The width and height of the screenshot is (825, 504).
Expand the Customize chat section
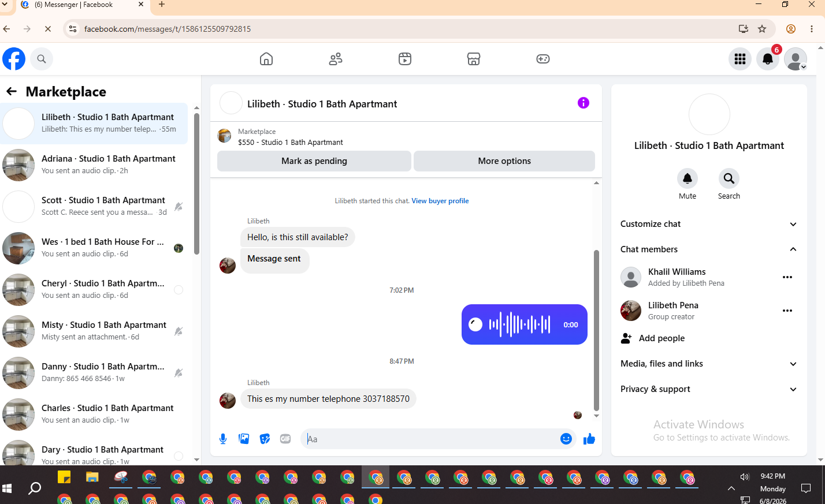pos(709,224)
